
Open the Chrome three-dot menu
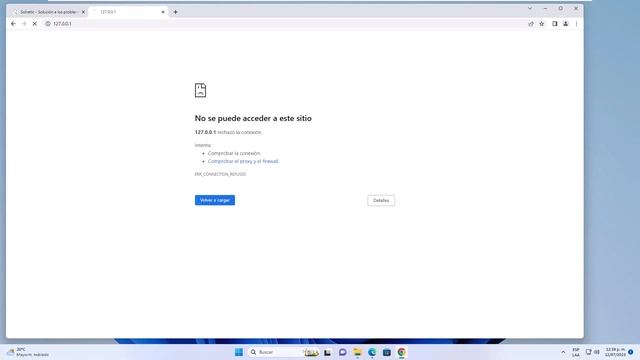[576, 24]
